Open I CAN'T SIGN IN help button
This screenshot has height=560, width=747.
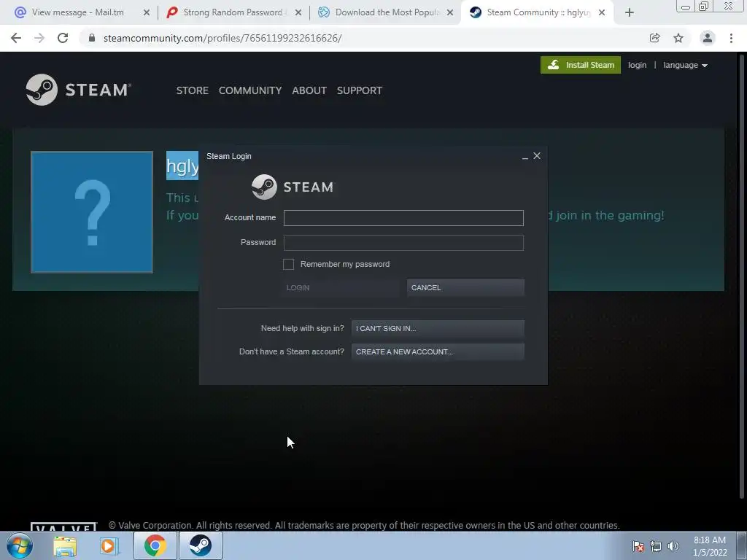438,329
